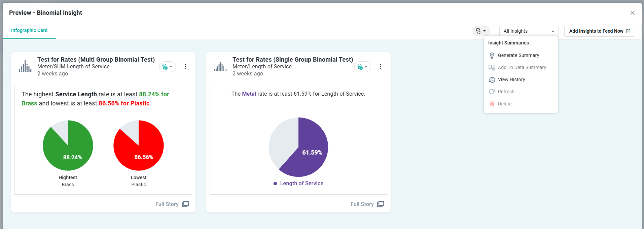The image size is (644, 229).
Task: Close the Binomial Insight preview dialog
Action: coord(633,13)
